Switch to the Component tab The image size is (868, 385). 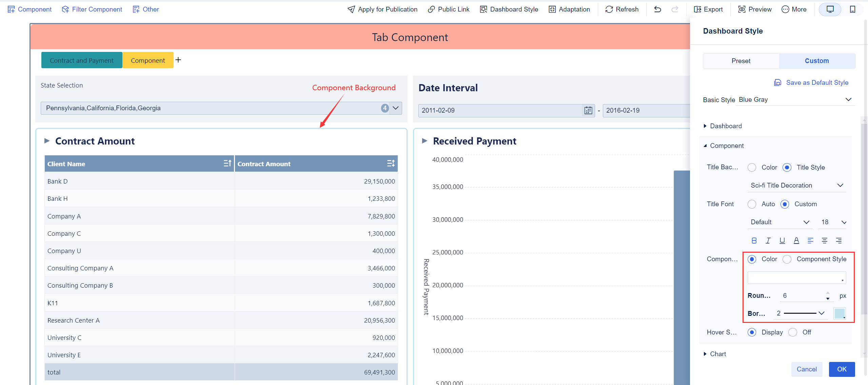tap(148, 60)
